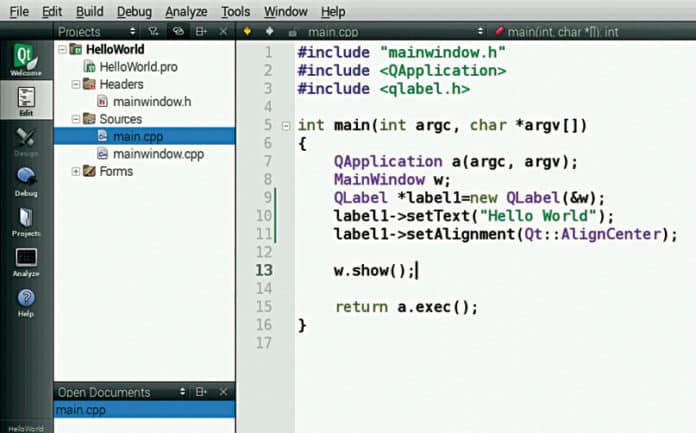Collapse the Headers folder
This screenshot has width=696, height=433.
76,84
